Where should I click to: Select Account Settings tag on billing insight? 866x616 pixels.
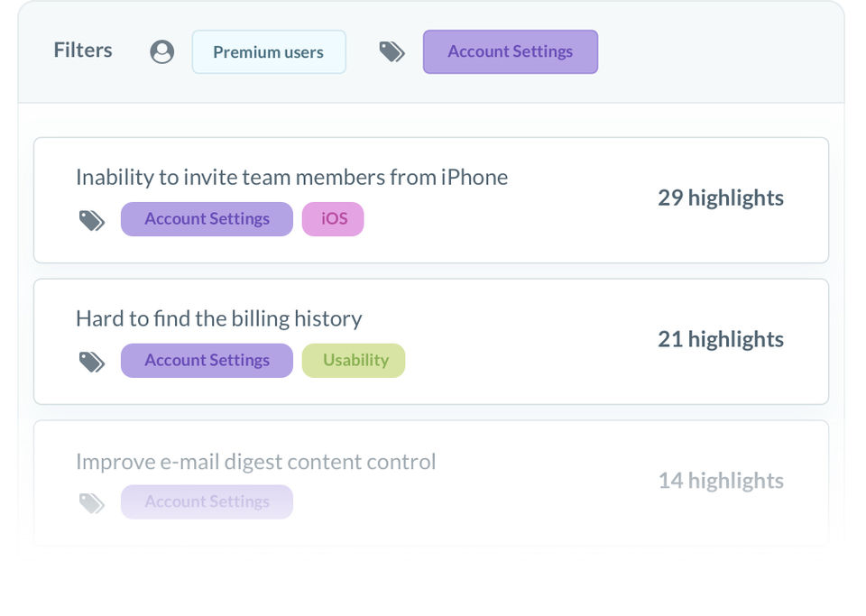tap(207, 361)
